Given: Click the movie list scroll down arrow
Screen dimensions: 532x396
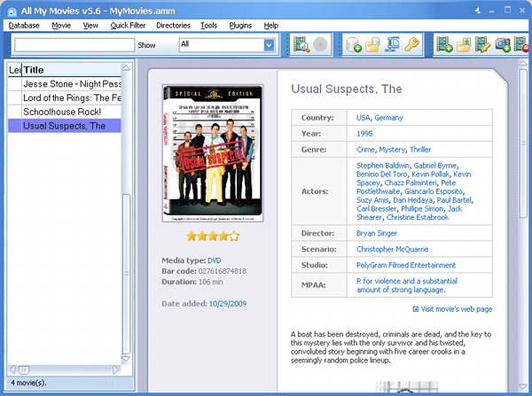Looking at the screenshot, I should click(126, 359).
